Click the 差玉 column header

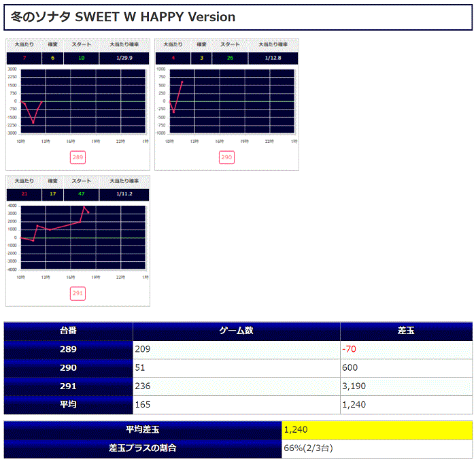[406, 331]
